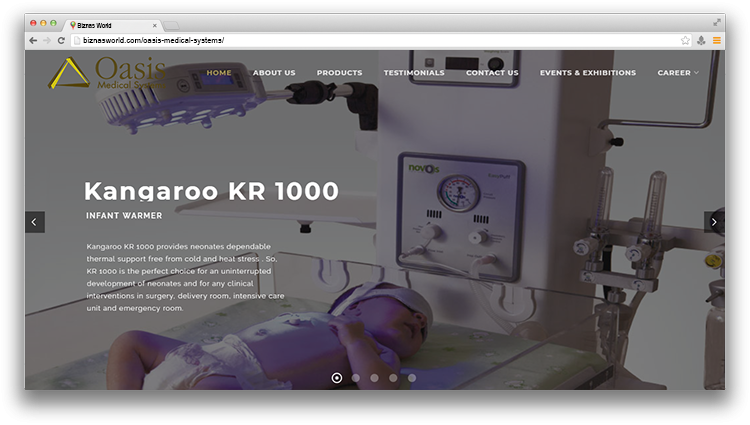Screen dimensions: 750x425
Task: Go to previous slide with left arrow
Action: pos(34,222)
